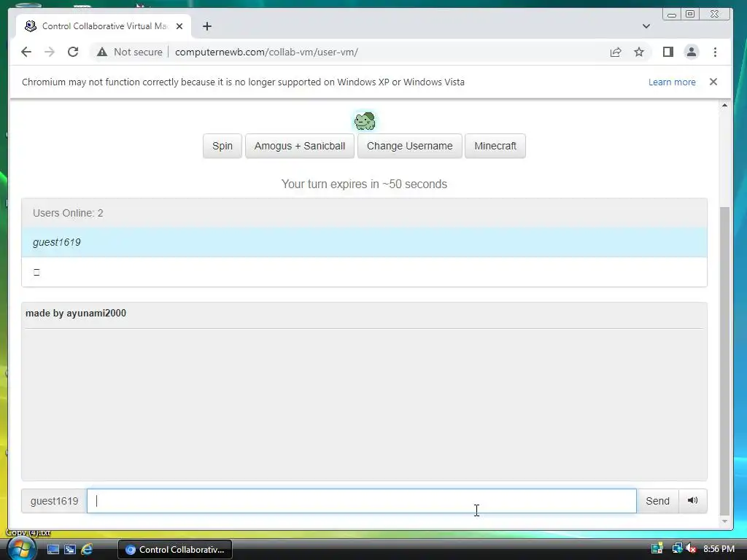This screenshot has height=560, width=747.
Task: Close the Control Collaborative Virtual Machine tab
Action: [179, 26]
